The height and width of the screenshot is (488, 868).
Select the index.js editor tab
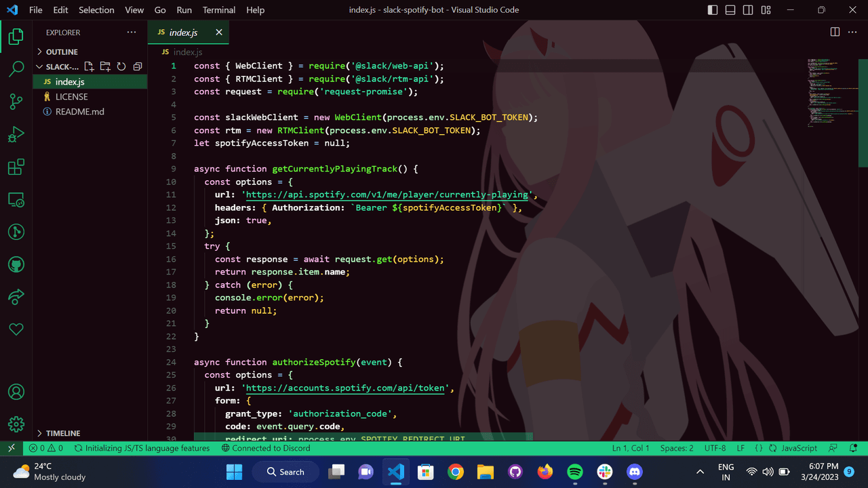click(x=183, y=33)
